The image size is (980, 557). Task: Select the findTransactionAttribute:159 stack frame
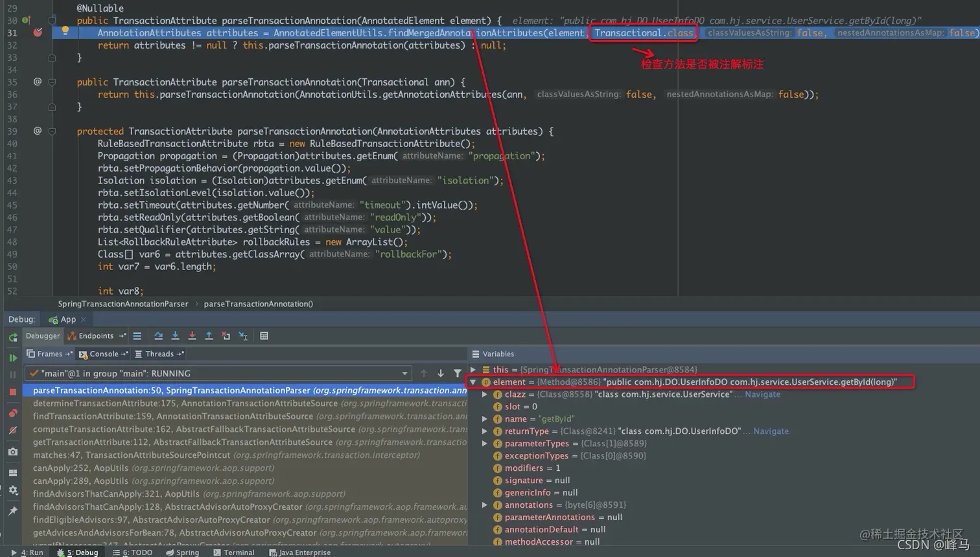pyautogui.click(x=245, y=416)
